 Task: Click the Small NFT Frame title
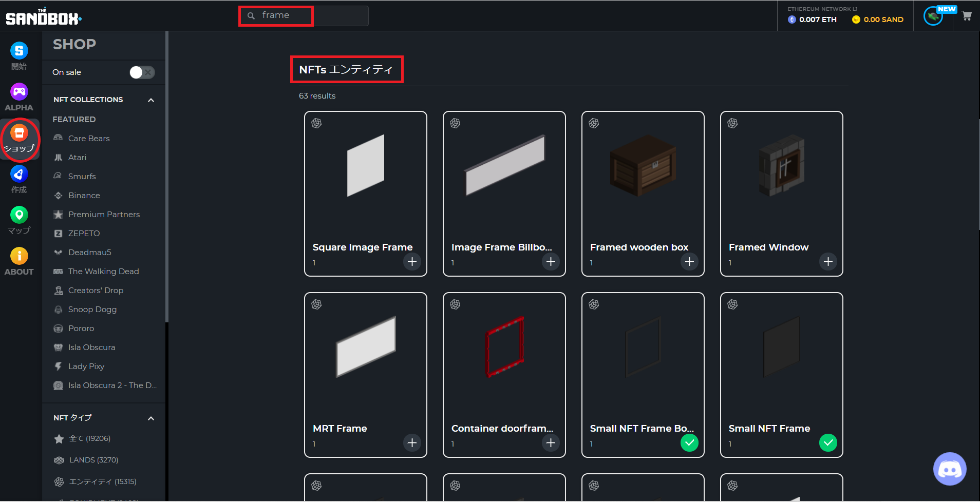coord(769,429)
